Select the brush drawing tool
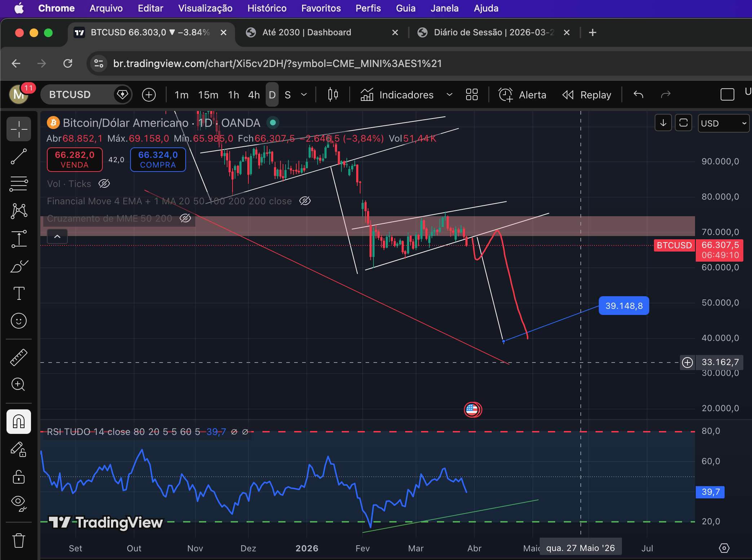The width and height of the screenshot is (752, 560). 19,266
